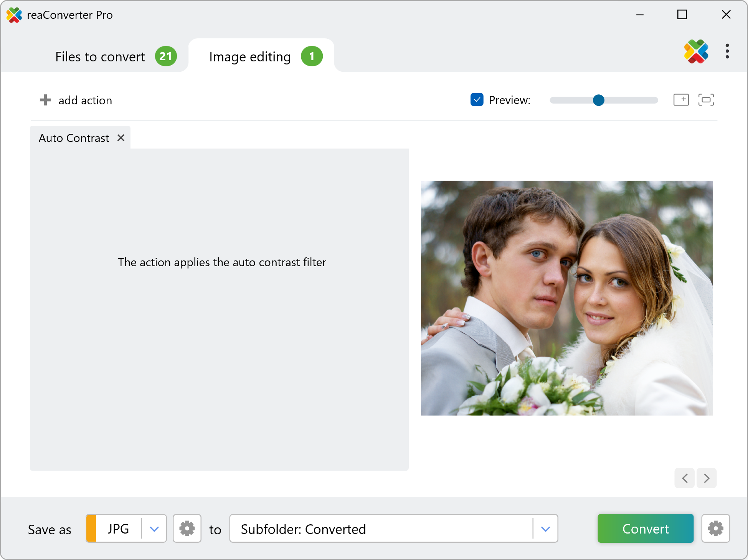
Task: Expand the JPG format dropdown arrow
Action: (154, 529)
